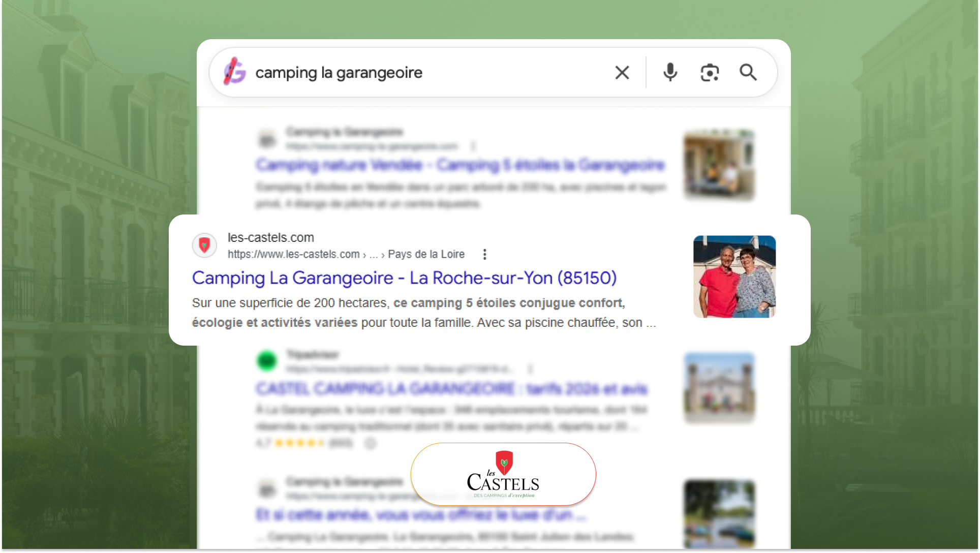980x553 pixels.
Task: Open blurred Tripadvisor Castel Camping result title
Action: [x=452, y=389]
